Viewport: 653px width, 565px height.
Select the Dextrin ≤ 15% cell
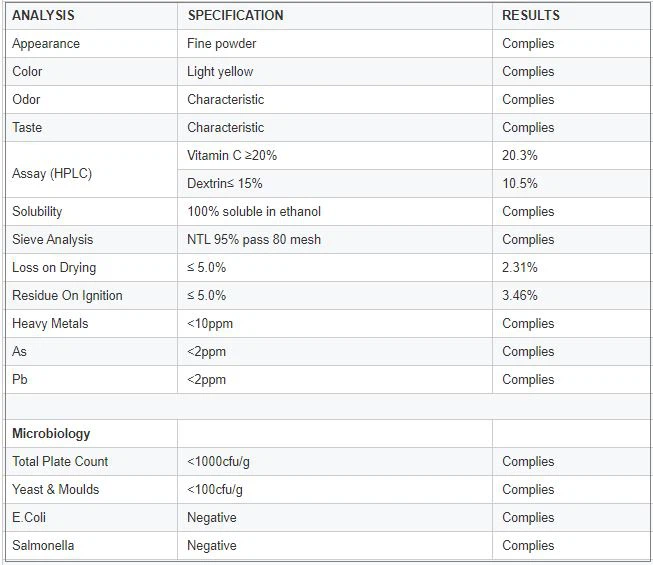[225, 184]
